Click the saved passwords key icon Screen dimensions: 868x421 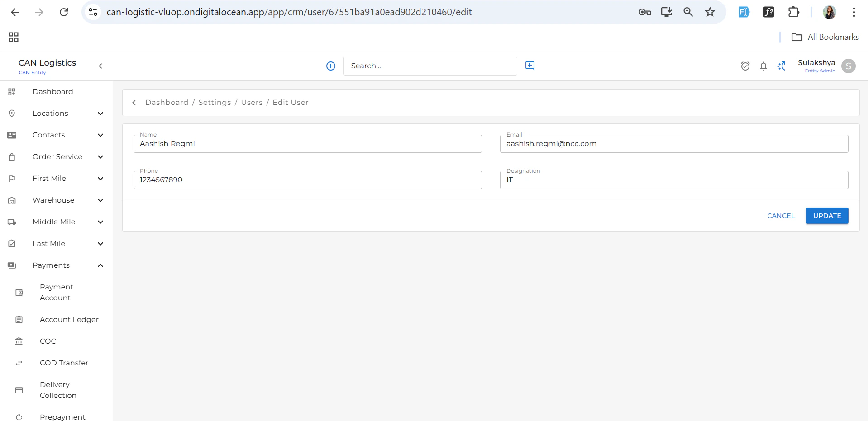point(644,12)
